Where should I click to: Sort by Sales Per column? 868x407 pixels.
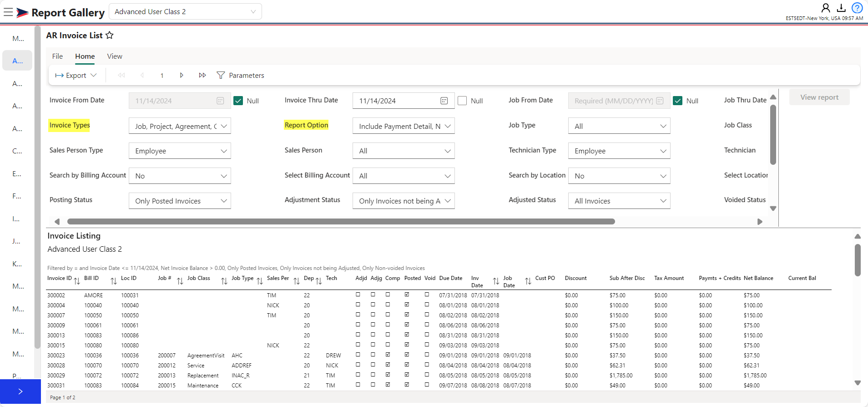[x=297, y=281]
